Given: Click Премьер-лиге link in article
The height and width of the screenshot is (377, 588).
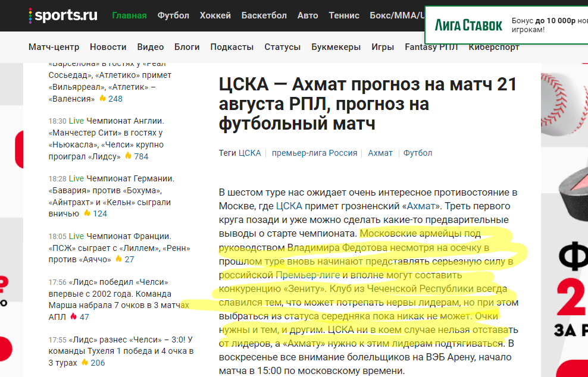Looking at the screenshot, I should click(x=308, y=275).
